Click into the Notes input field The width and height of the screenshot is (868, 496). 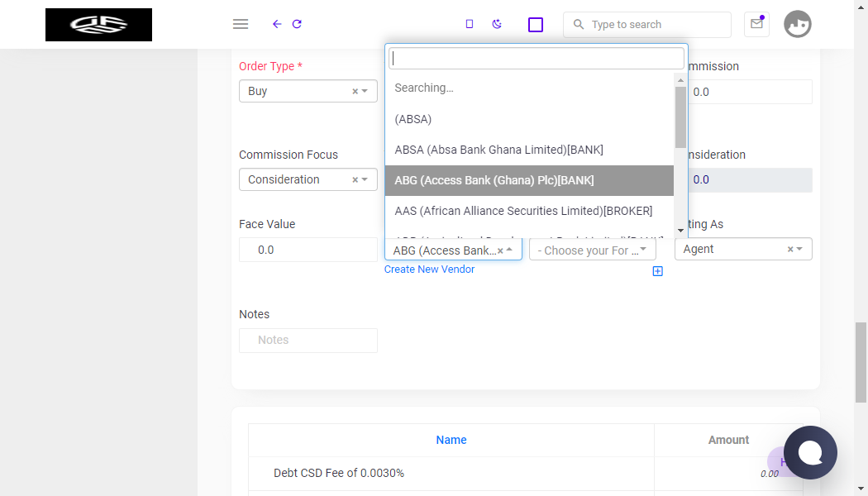tap(308, 341)
